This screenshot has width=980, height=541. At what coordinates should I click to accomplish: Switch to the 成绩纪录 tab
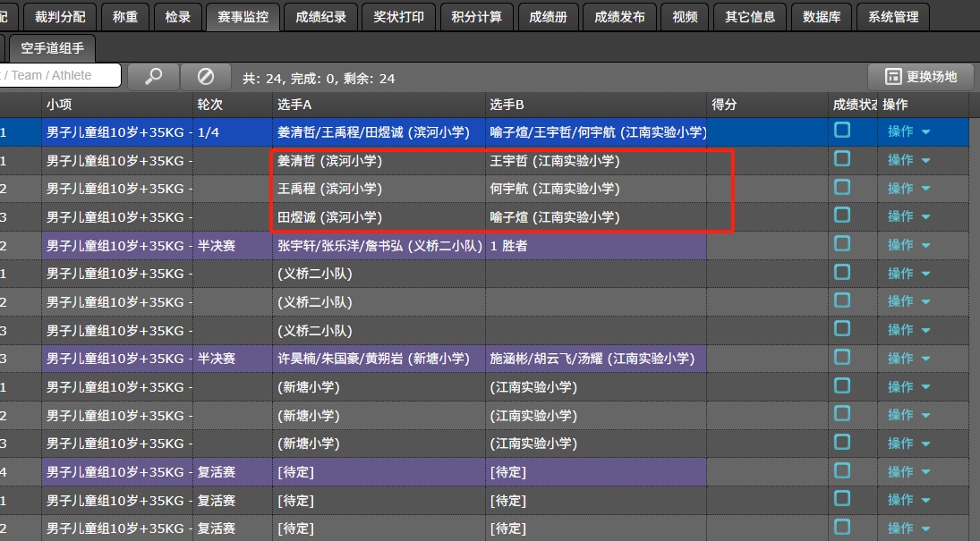click(320, 17)
